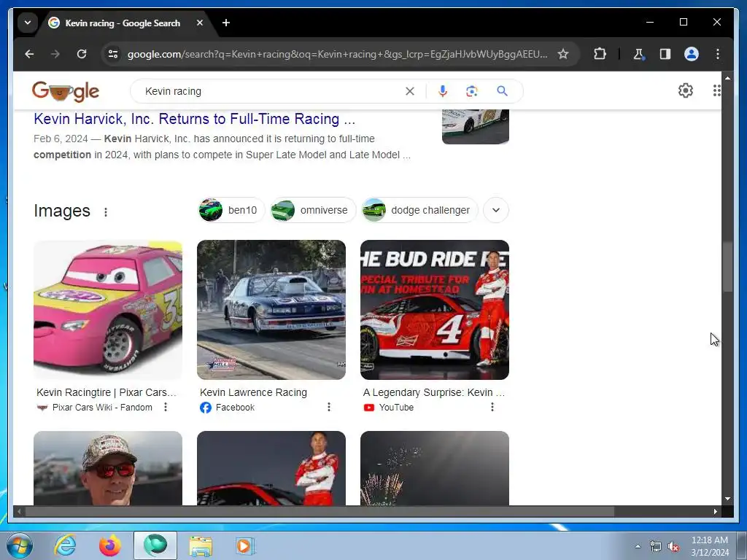Bookmark this page with the star icon

[563, 54]
